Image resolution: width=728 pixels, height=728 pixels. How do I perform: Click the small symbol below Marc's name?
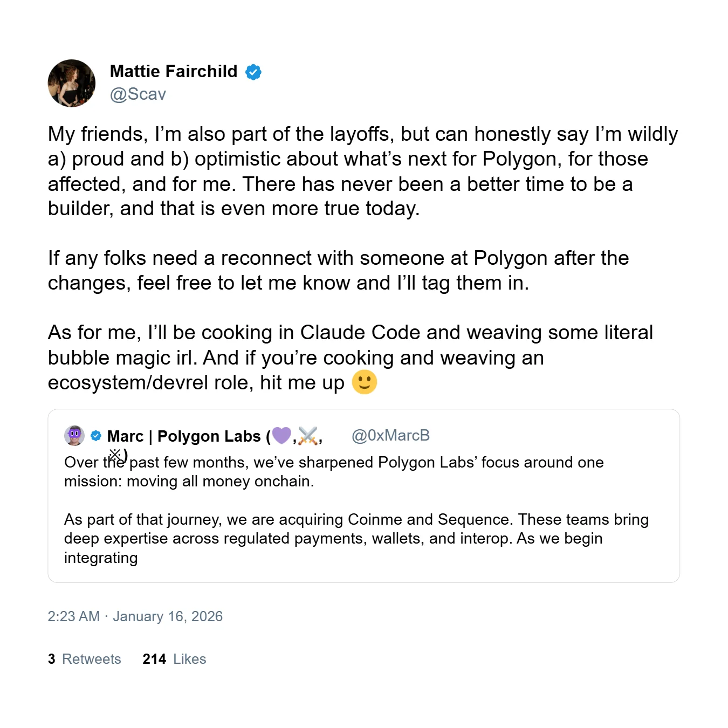pyautogui.click(x=115, y=455)
